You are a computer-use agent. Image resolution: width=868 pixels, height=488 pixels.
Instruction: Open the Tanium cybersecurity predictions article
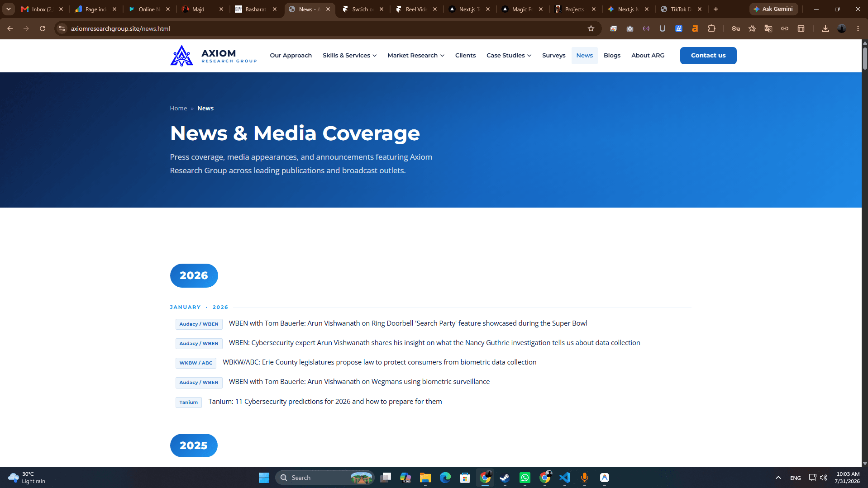325,402
